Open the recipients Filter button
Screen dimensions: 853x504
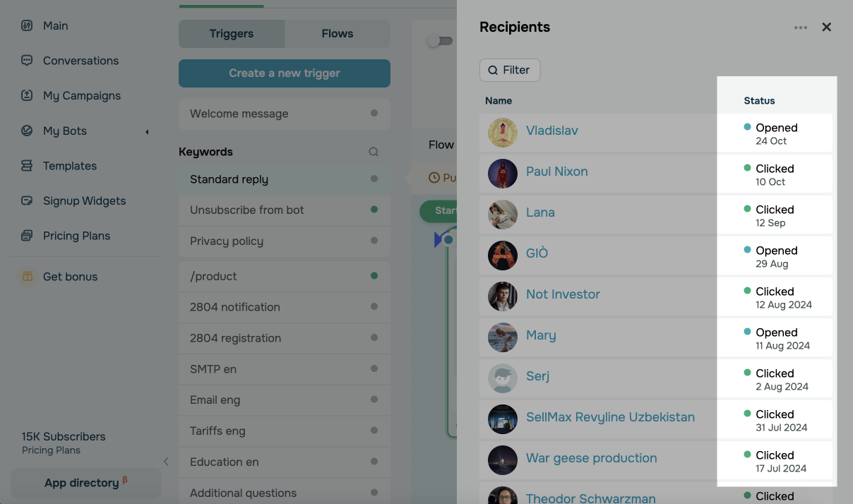pos(509,70)
